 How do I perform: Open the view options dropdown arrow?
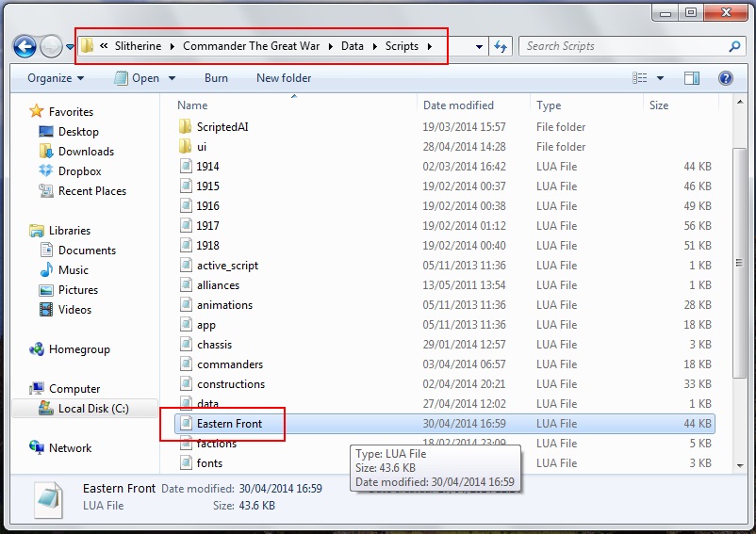tap(660, 78)
